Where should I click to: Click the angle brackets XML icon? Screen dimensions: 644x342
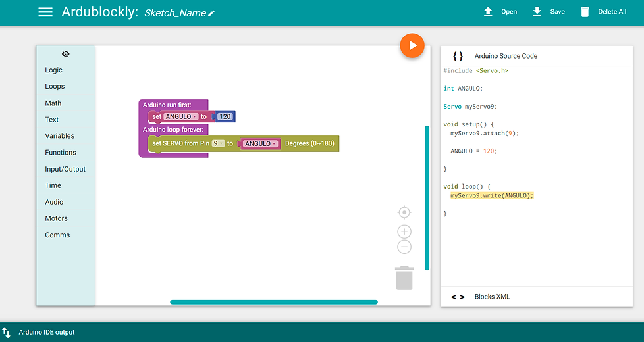[458, 297]
